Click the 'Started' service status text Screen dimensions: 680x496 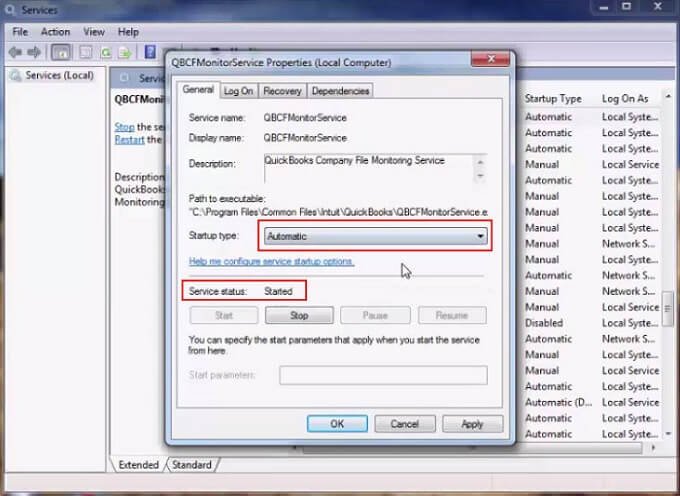coord(278,291)
